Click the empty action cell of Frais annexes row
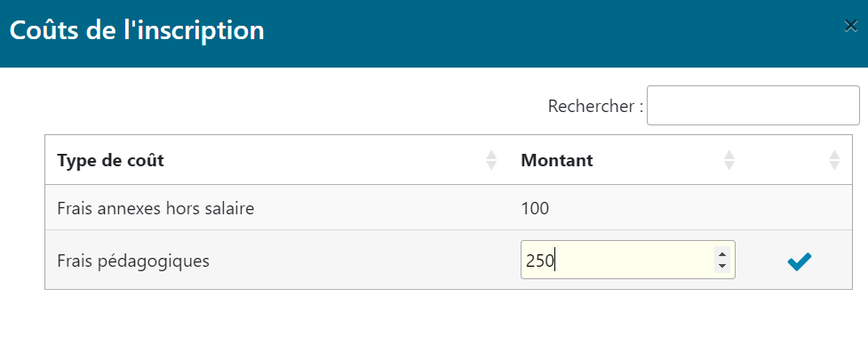Screen dimensions: 868x345 (x=800, y=208)
